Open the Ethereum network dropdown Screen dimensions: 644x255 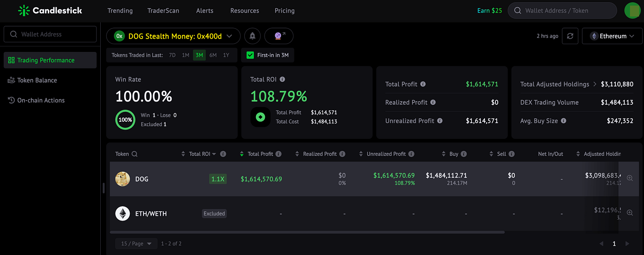click(613, 36)
